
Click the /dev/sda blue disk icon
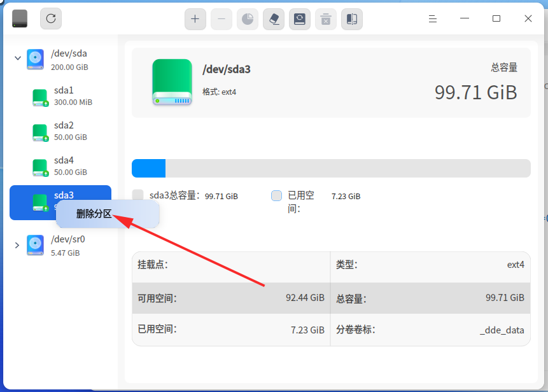click(35, 59)
